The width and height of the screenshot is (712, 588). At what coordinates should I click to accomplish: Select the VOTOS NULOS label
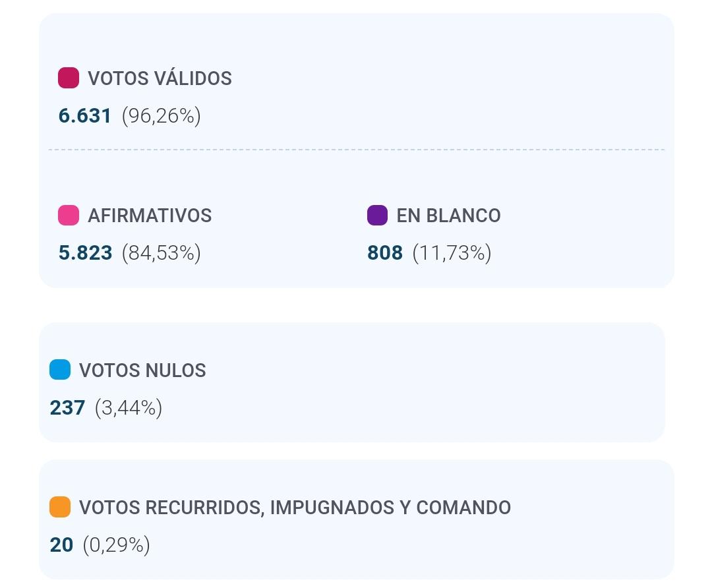tap(142, 370)
